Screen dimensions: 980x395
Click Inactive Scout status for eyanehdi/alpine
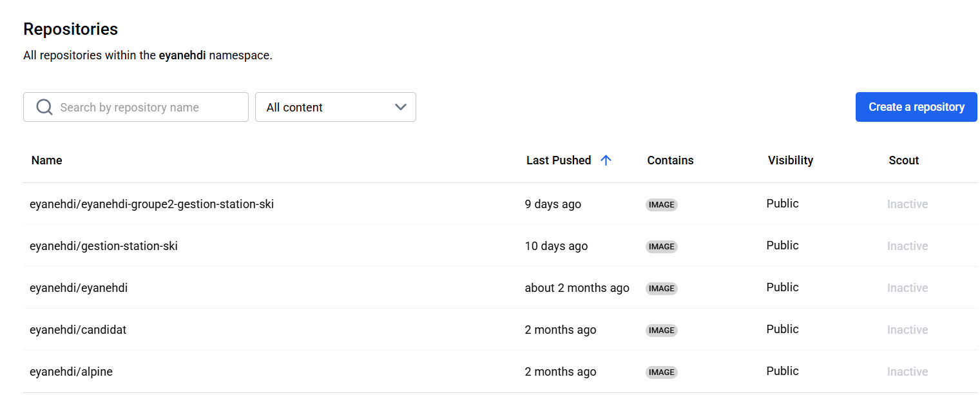[x=907, y=371]
